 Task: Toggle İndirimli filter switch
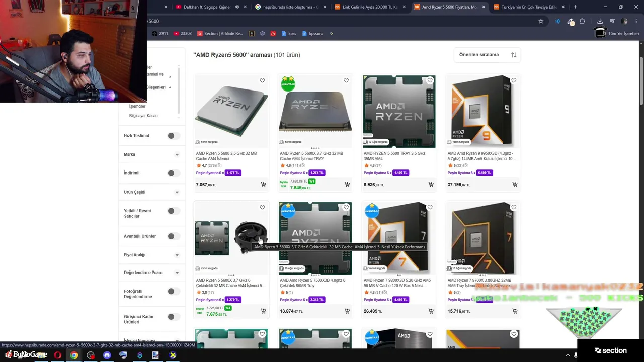[x=174, y=173]
